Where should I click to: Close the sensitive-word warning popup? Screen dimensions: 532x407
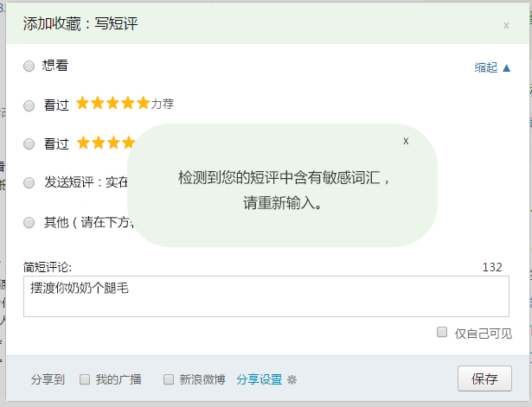tap(406, 141)
